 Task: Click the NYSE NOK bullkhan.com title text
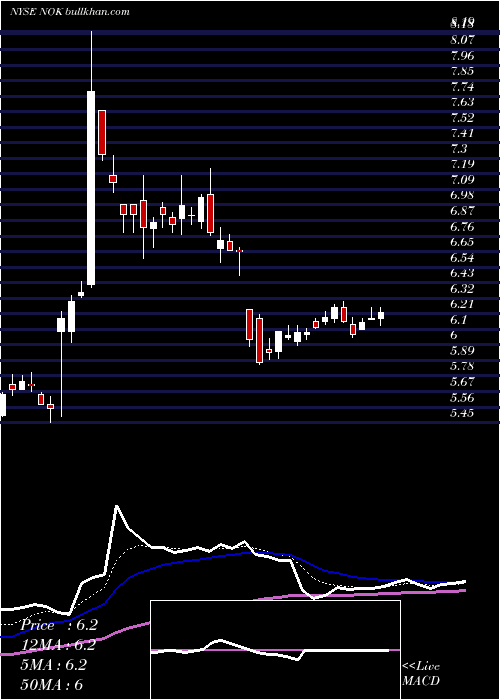coord(70,12)
